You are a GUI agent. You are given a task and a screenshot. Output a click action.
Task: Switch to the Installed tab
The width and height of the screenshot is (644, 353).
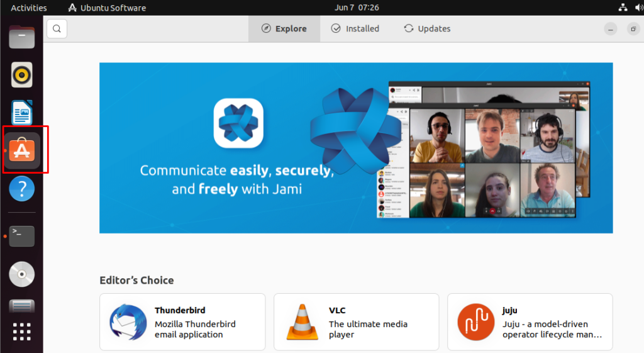click(x=355, y=29)
